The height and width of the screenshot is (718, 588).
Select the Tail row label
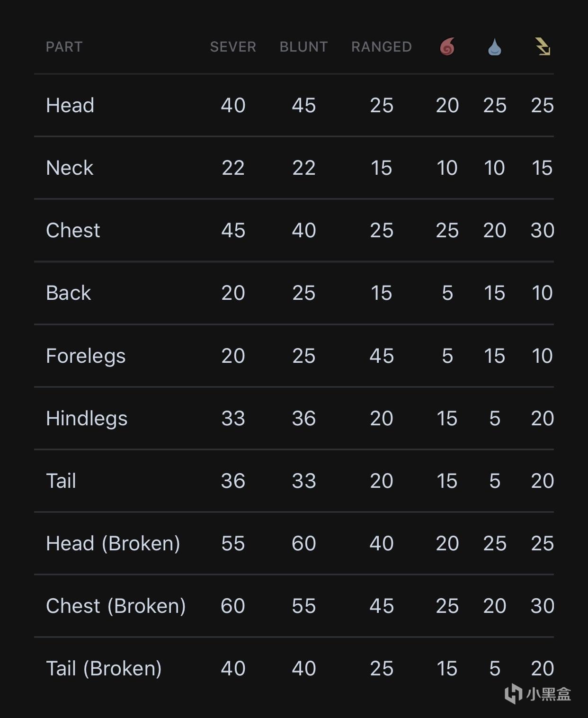coord(61,481)
